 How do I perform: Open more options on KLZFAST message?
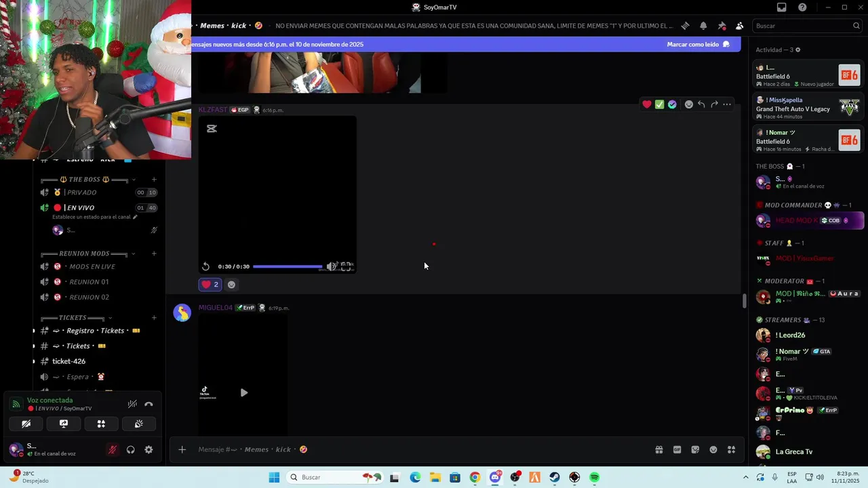(727, 104)
